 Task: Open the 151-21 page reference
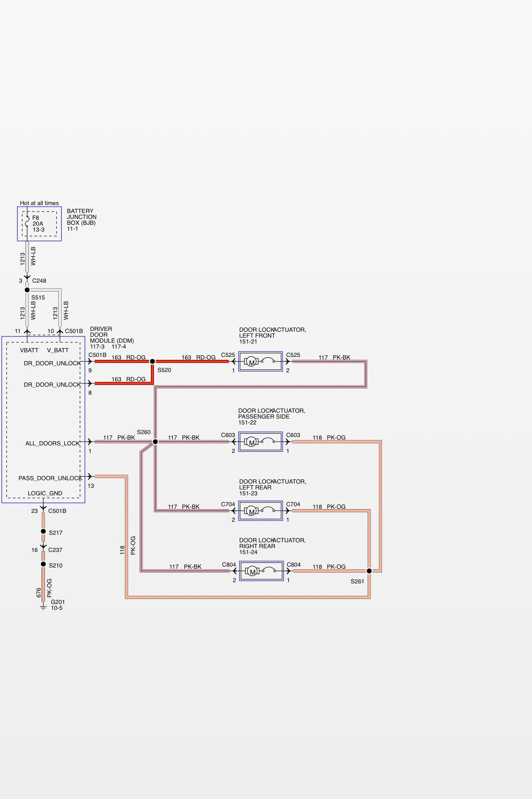coord(248,342)
